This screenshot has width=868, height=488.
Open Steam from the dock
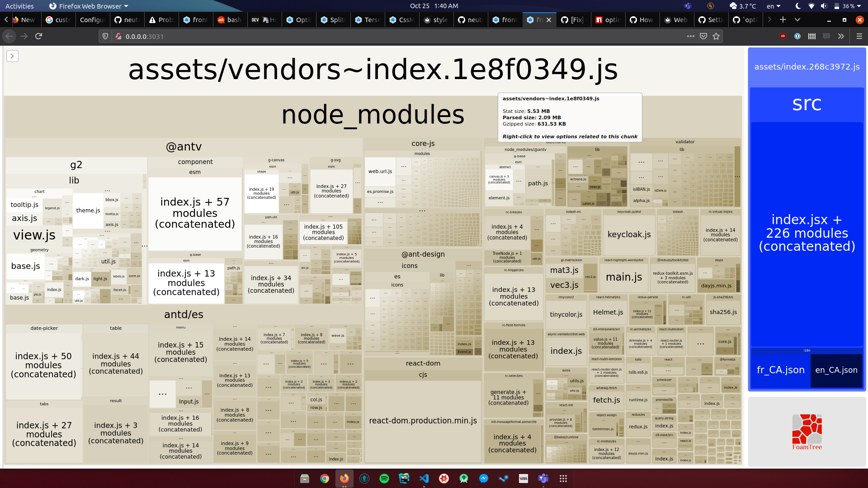[x=504, y=478]
